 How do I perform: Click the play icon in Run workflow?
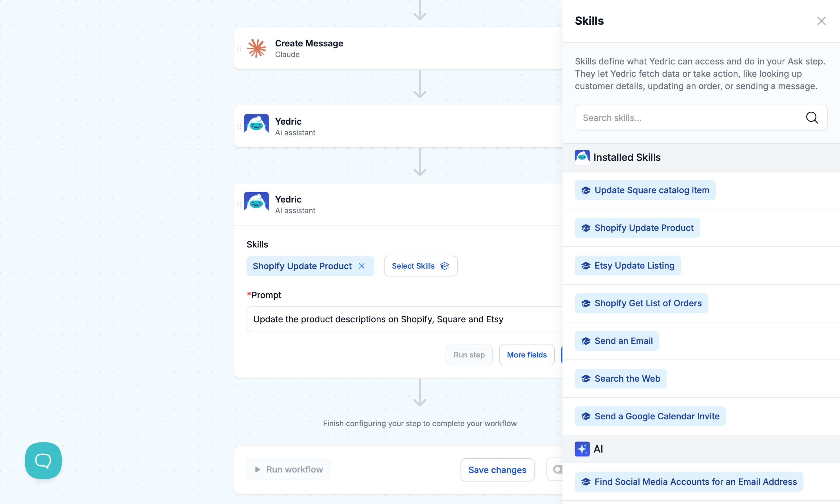click(257, 469)
